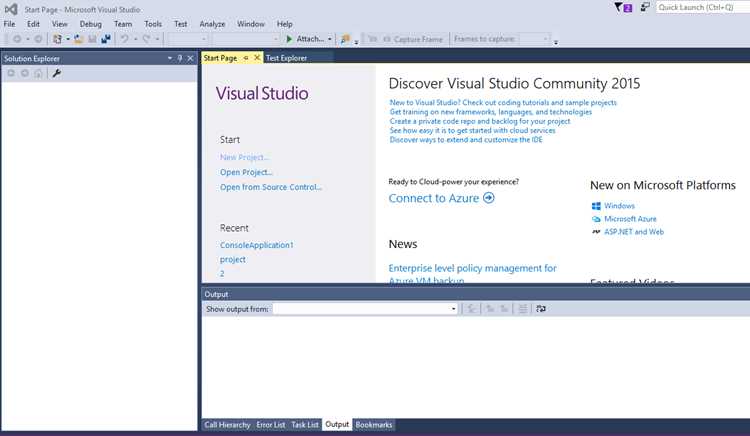Screen dimensions: 750x436
Task: Open the Solution Explorer window position dropdown
Action: (169, 58)
